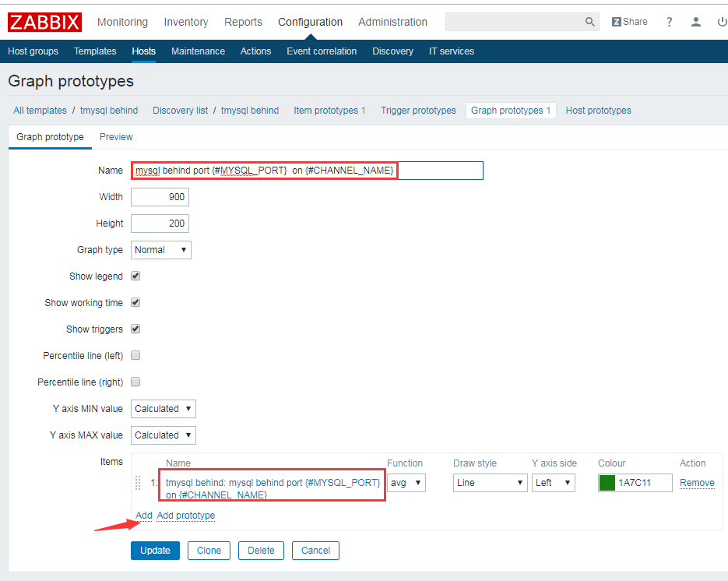Enable Percentile line (left) checkbox
The image size is (728, 581).
135,356
